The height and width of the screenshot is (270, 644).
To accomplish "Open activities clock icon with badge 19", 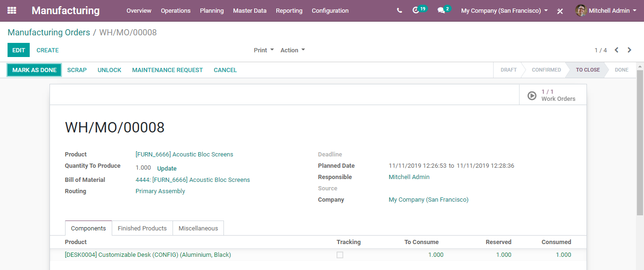I will point(419,10).
